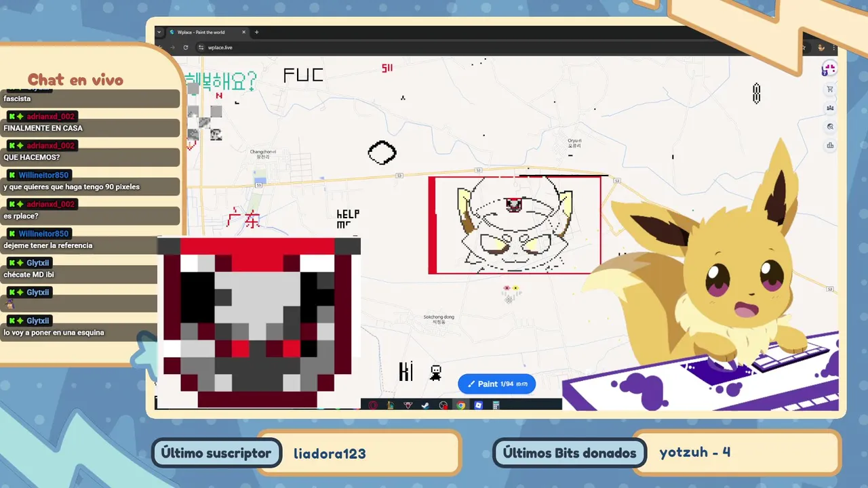Click the 'Últimos Bits donados' label
Image resolution: width=868 pixels, height=488 pixels.
coord(570,453)
